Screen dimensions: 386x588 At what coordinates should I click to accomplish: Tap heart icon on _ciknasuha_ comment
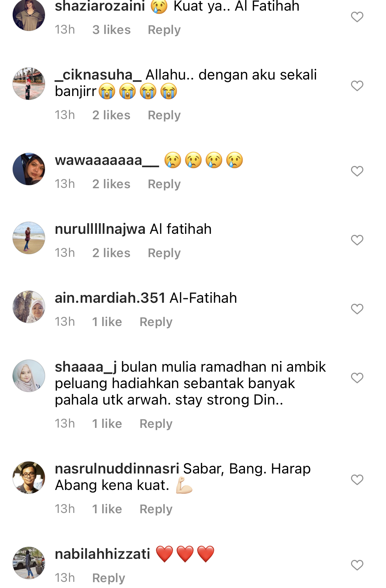tap(357, 86)
